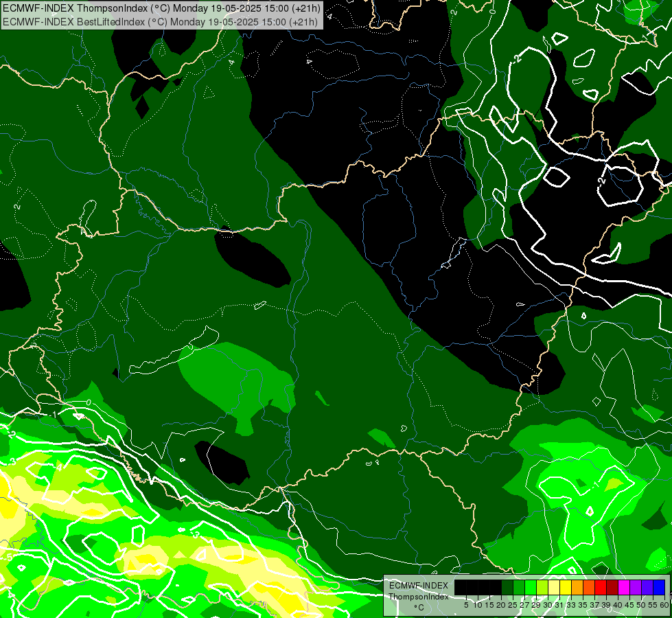
Task: Click the legend tick value '60'
Action: point(664,605)
